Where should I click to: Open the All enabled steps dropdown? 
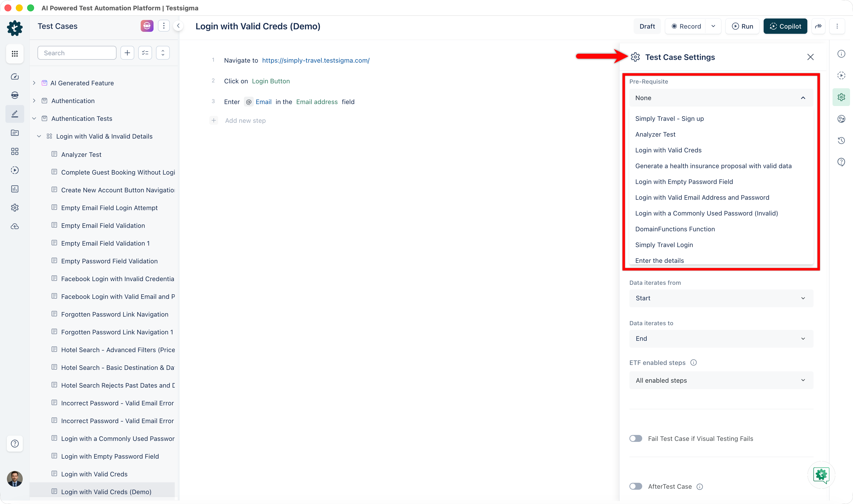pos(721,380)
